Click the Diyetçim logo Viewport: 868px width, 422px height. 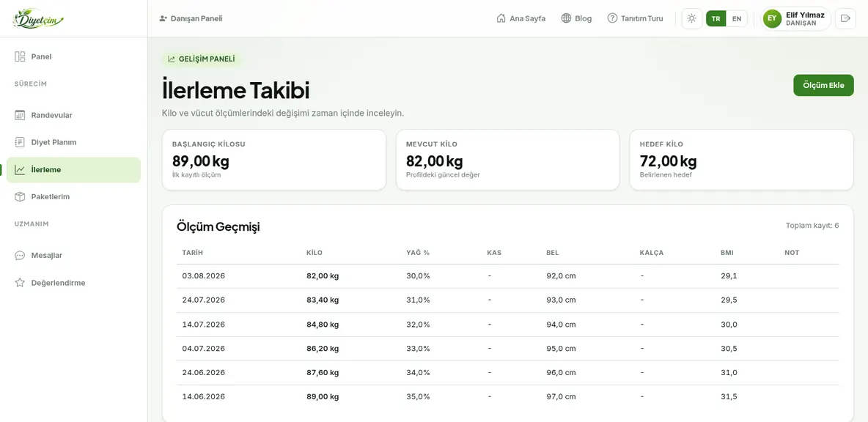[x=38, y=19]
